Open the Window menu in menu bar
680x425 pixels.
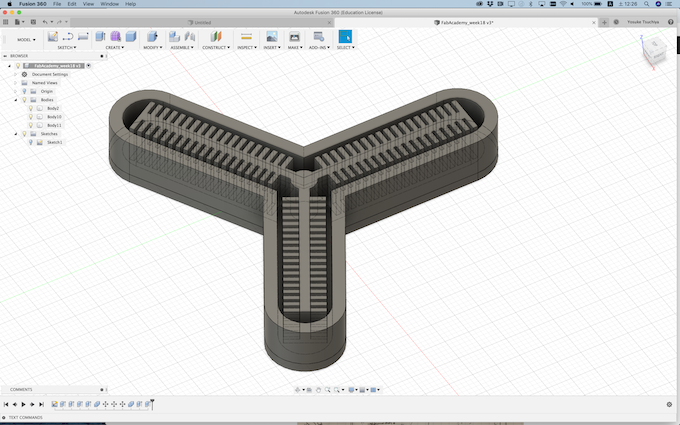click(x=109, y=4)
